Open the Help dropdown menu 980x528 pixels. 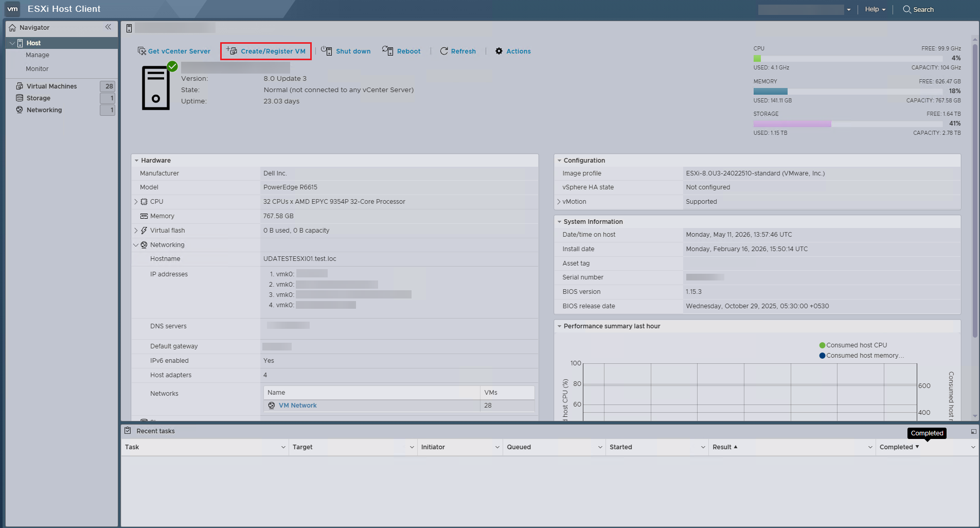(875, 9)
